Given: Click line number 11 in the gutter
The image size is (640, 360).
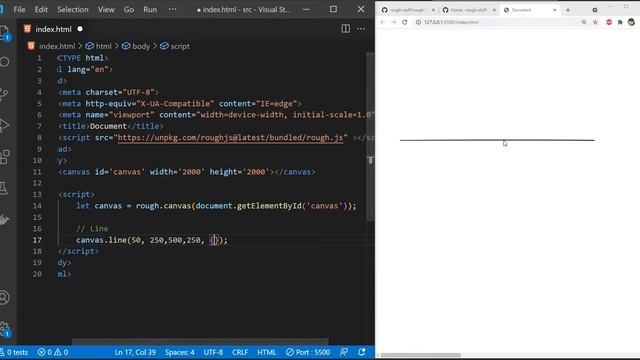Looking at the screenshot, I should pyautogui.click(x=37, y=172).
